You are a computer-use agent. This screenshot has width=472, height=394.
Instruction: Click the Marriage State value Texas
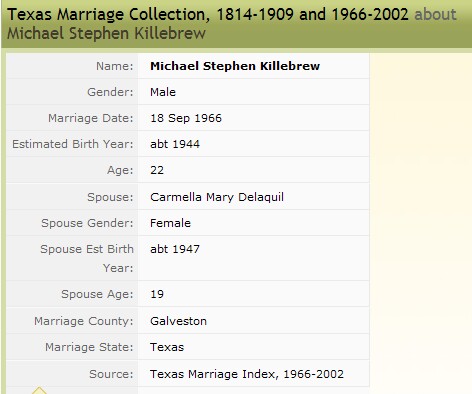point(167,347)
